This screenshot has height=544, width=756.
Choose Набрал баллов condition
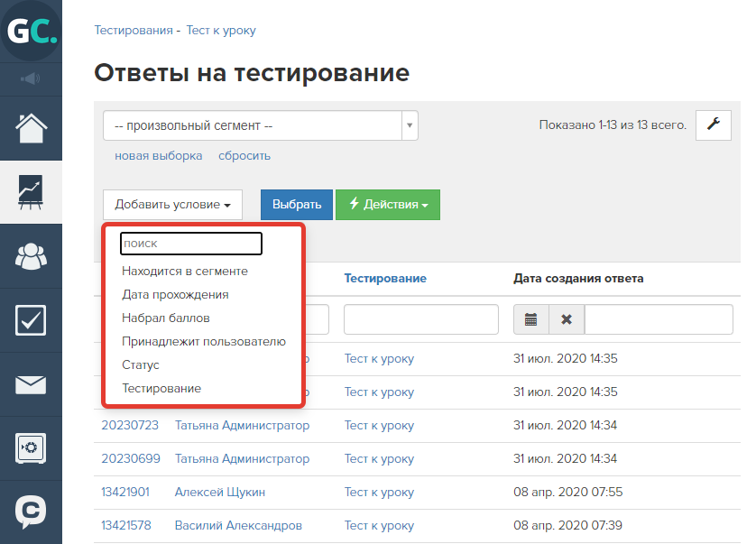click(165, 318)
